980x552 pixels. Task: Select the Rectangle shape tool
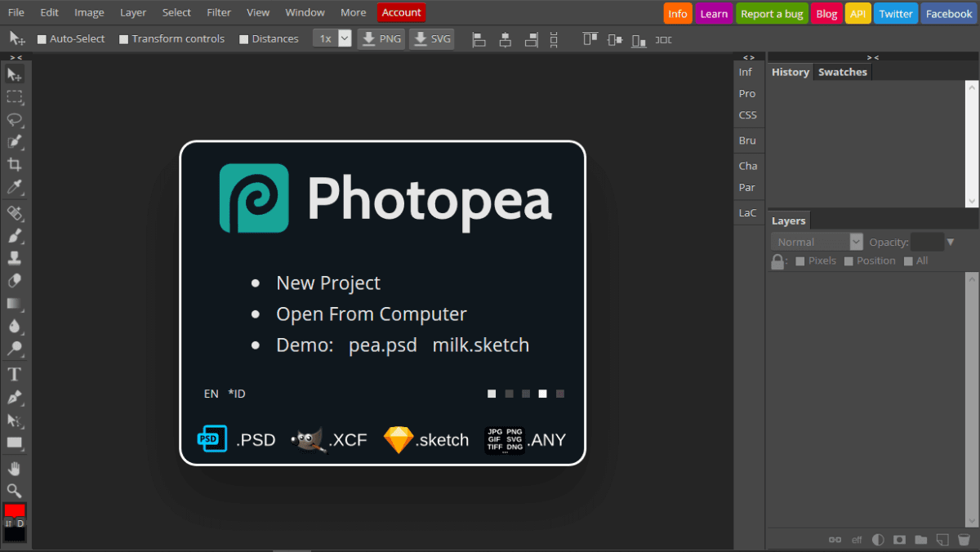[x=14, y=443]
